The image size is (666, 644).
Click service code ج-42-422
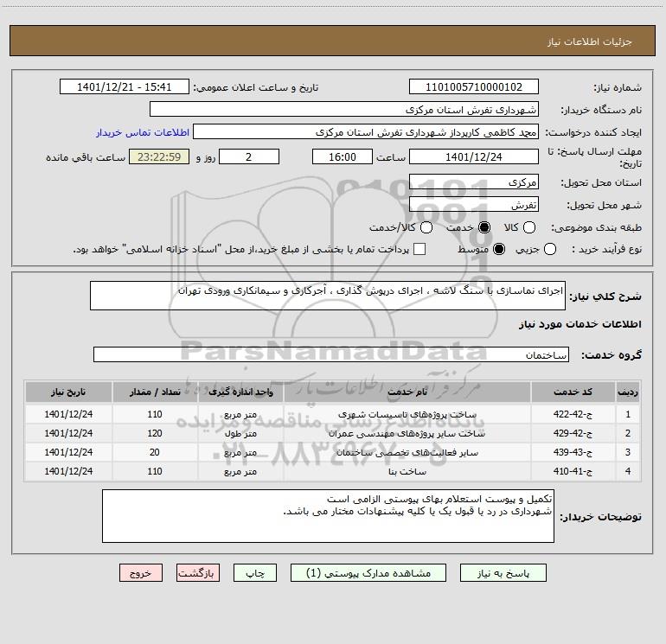(x=573, y=414)
